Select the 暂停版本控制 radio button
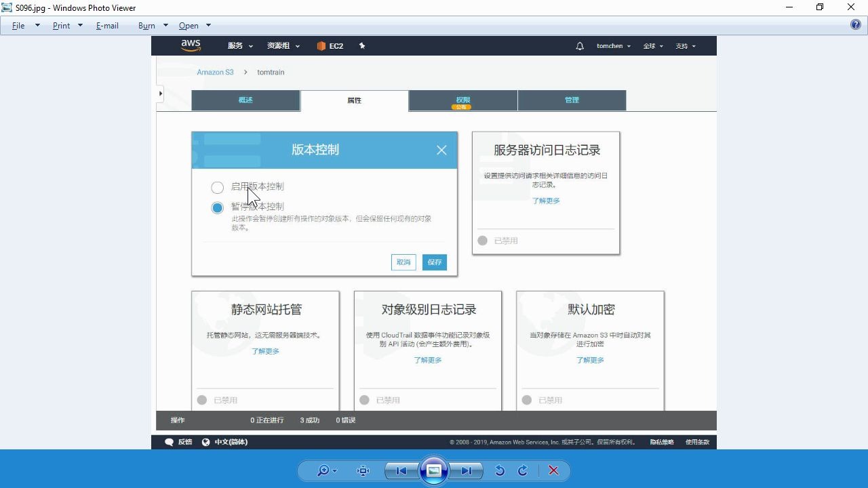 (x=217, y=207)
